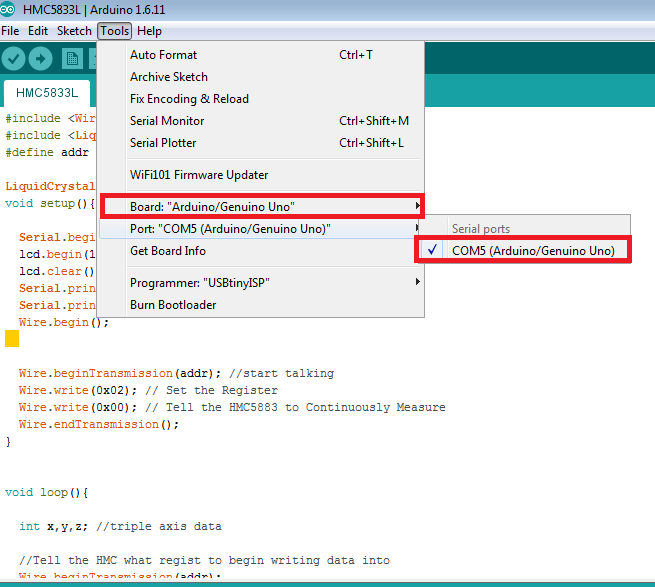Choose Auto Format from the Tools menu

pyautogui.click(x=261, y=55)
